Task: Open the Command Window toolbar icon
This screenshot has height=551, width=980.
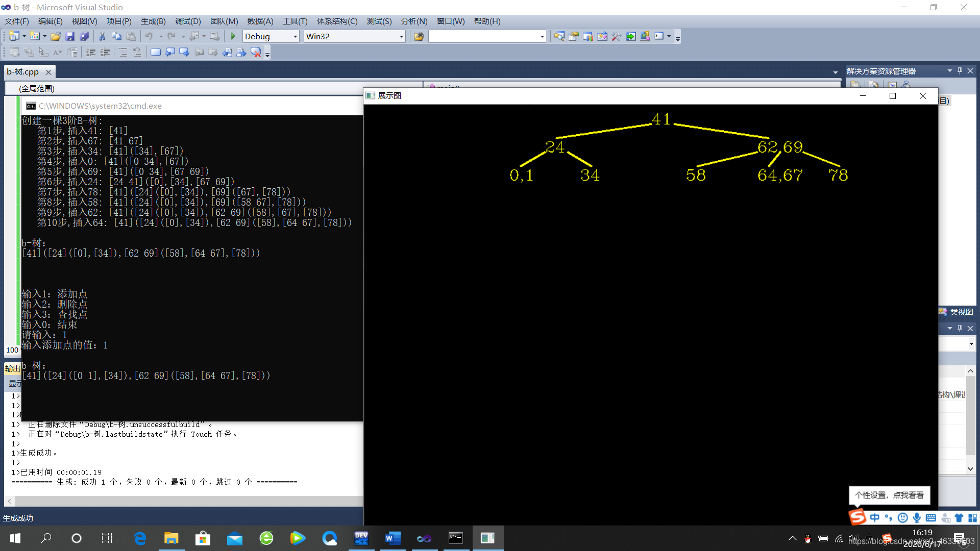Action: [x=659, y=36]
